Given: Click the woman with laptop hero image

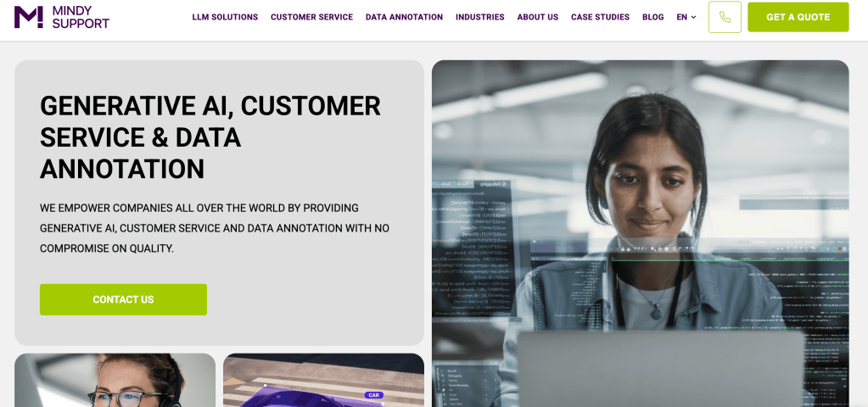Looking at the screenshot, I should coord(640,233).
